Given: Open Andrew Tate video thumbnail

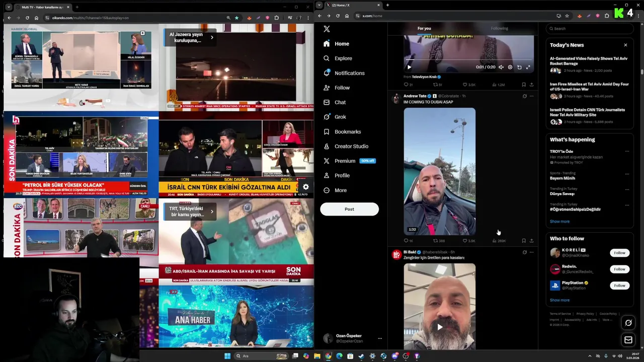Looking at the screenshot, I should point(439,171).
